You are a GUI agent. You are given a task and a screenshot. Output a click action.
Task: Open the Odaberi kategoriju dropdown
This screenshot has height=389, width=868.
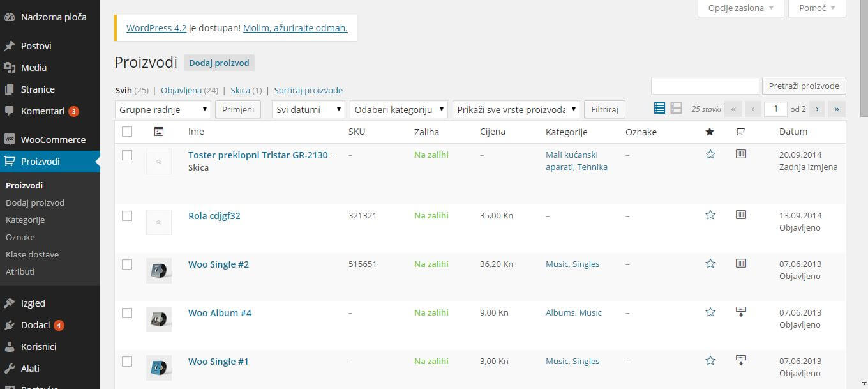(398, 109)
